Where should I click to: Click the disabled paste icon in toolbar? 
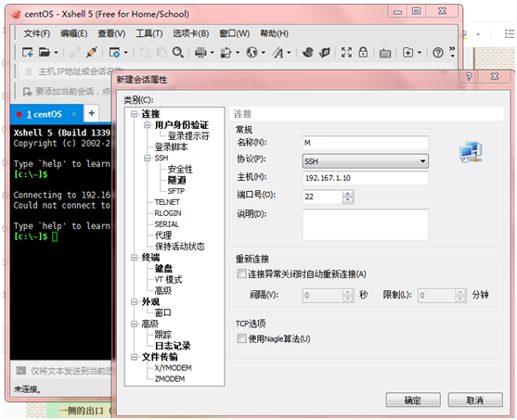162,52
